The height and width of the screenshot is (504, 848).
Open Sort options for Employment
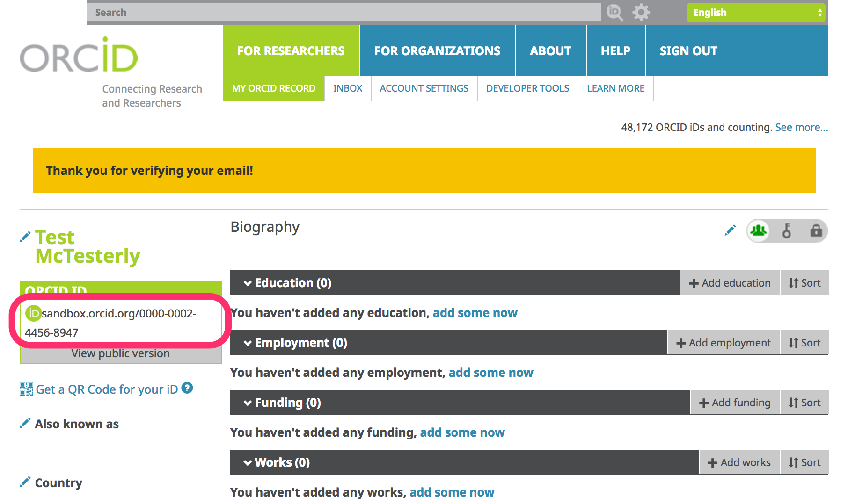point(804,343)
